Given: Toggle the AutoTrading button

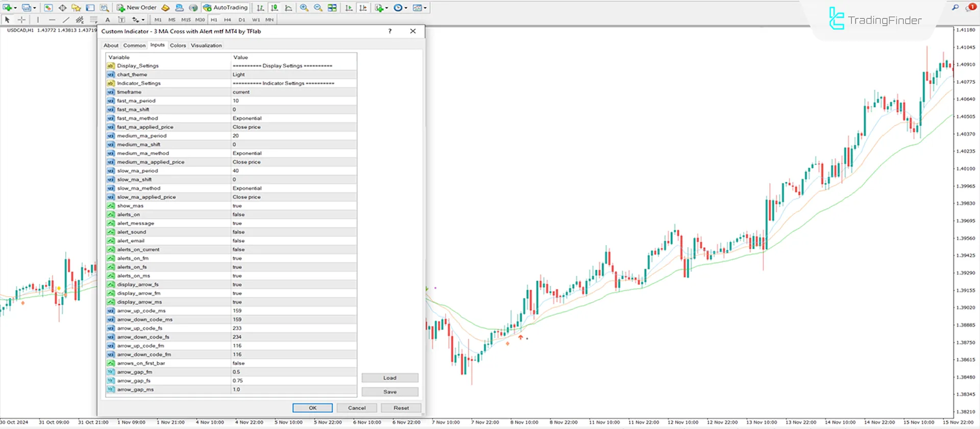Looking at the screenshot, I should point(225,8).
